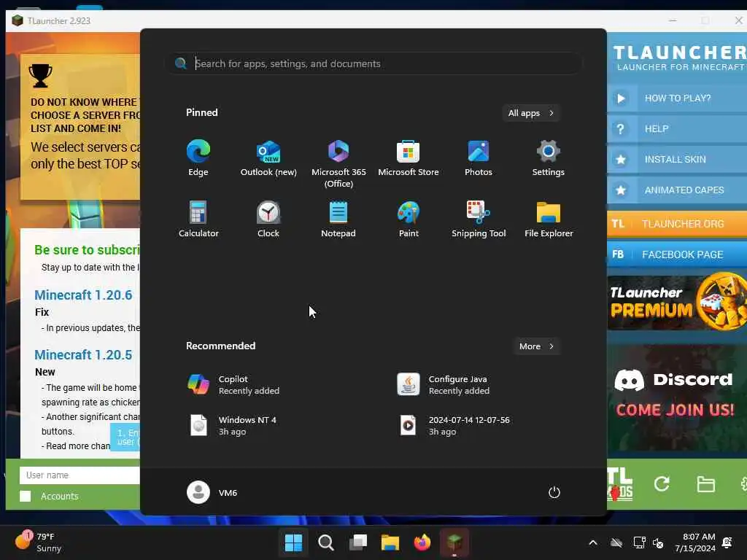
Task: Open the notification bell tray icon
Action: click(x=727, y=542)
